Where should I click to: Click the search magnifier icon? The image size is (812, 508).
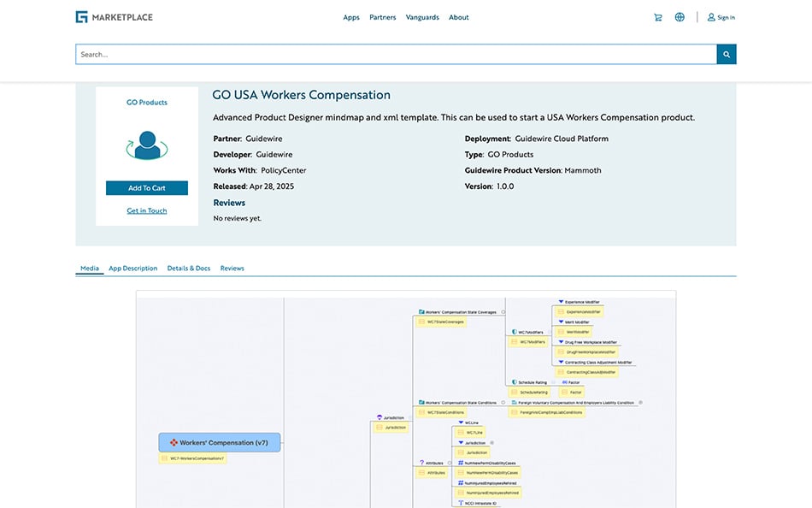tap(727, 53)
